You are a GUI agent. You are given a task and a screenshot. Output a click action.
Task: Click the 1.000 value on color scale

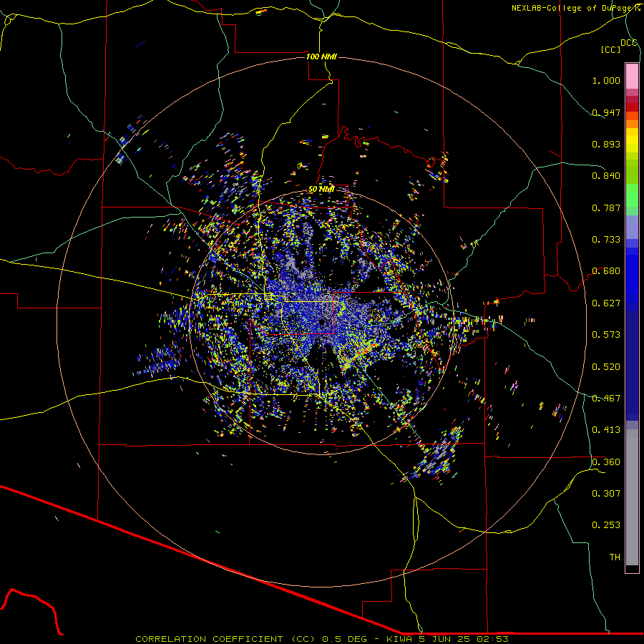point(606,80)
